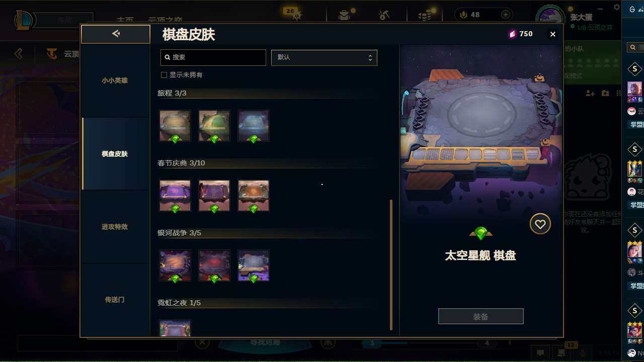Open the purple currency 750 balance
The width and height of the screenshot is (644, 362).
coord(520,34)
